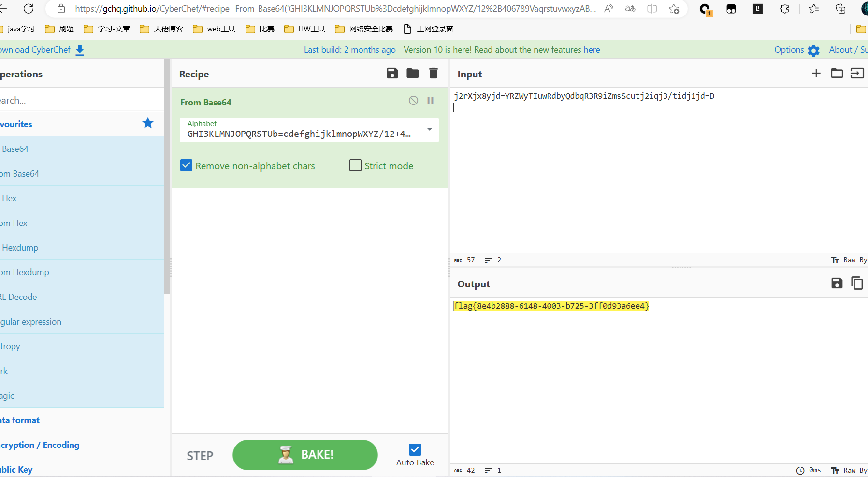The image size is (868, 477).
Task: Click the green BAKE! button
Action: (305, 455)
